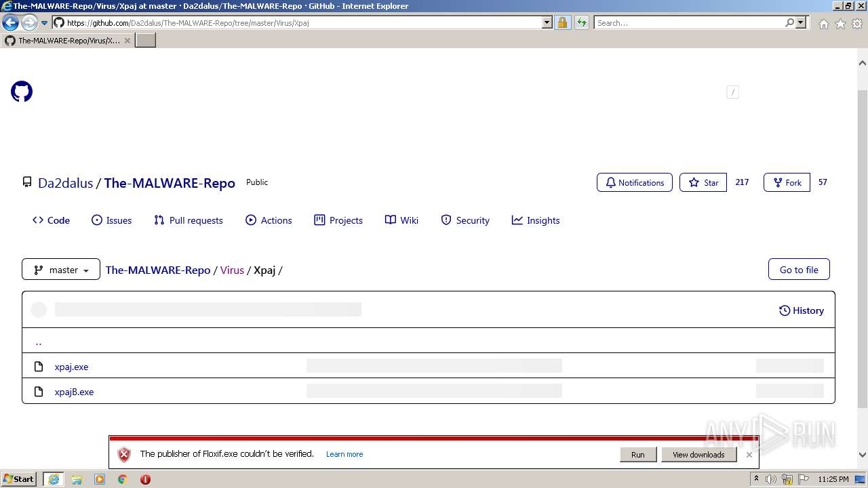Viewport: 868px width, 488px height.
Task: Launch Chrome from the taskbar
Action: (x=122, y=479)
